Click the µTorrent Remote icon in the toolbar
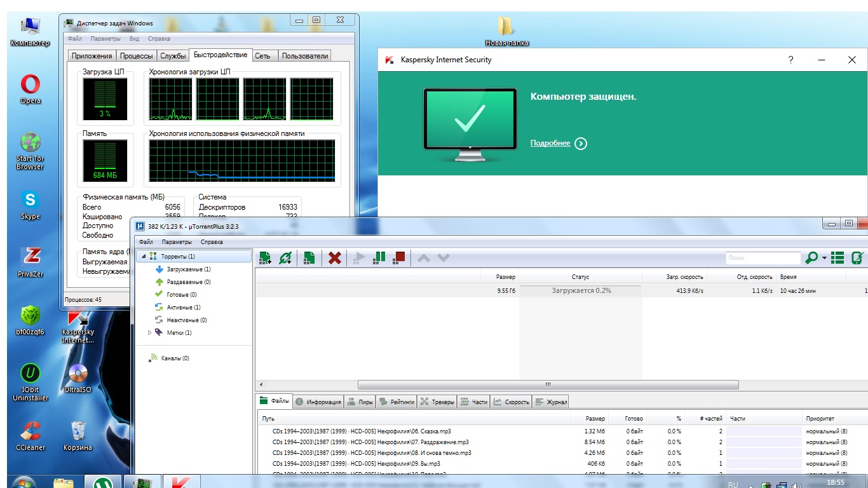Image resolution: width=868 pixels, height=488 pixels. click(857, 258)
